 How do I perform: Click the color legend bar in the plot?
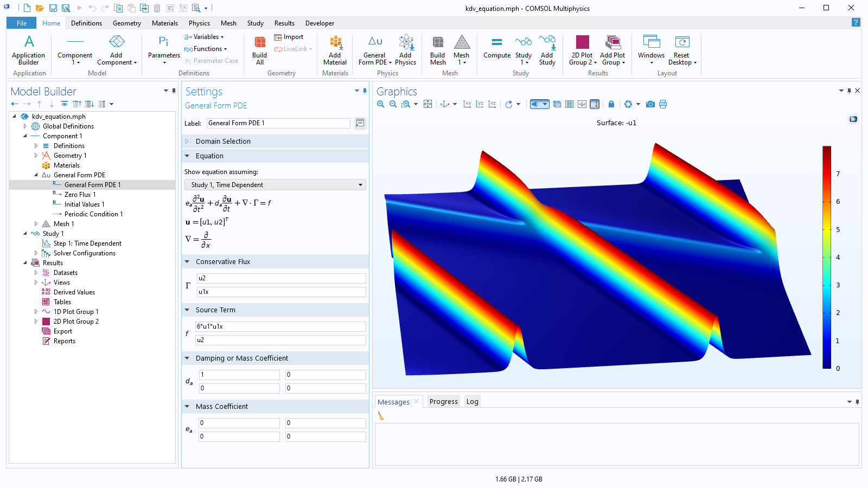pos(827,257)
